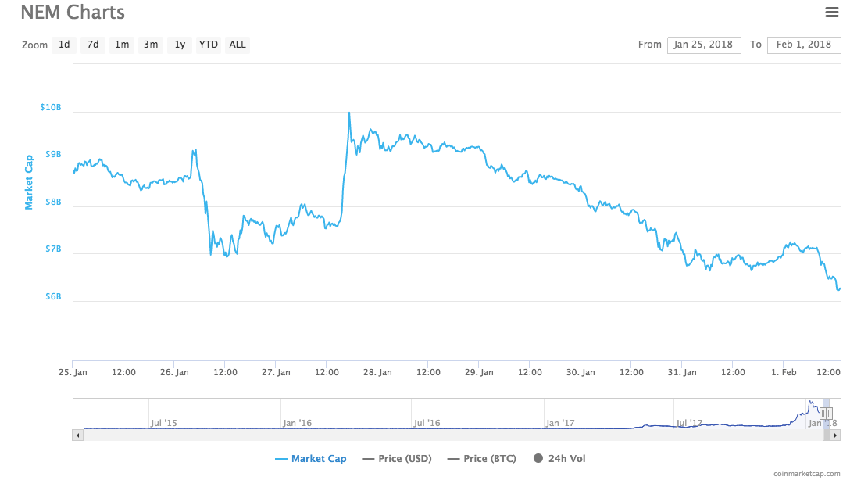The width and height of the screenshot is (868, 480).
Task: Click the navigator scrollbar track
Action: (391, 435)
